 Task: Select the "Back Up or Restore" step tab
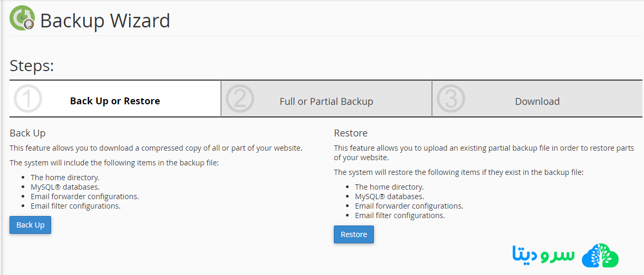coord(115,101)
